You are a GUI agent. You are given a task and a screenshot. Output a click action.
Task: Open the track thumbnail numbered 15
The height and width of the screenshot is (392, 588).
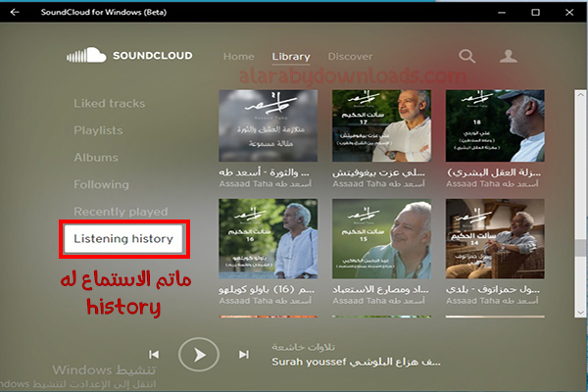click(x=381, y=238)
